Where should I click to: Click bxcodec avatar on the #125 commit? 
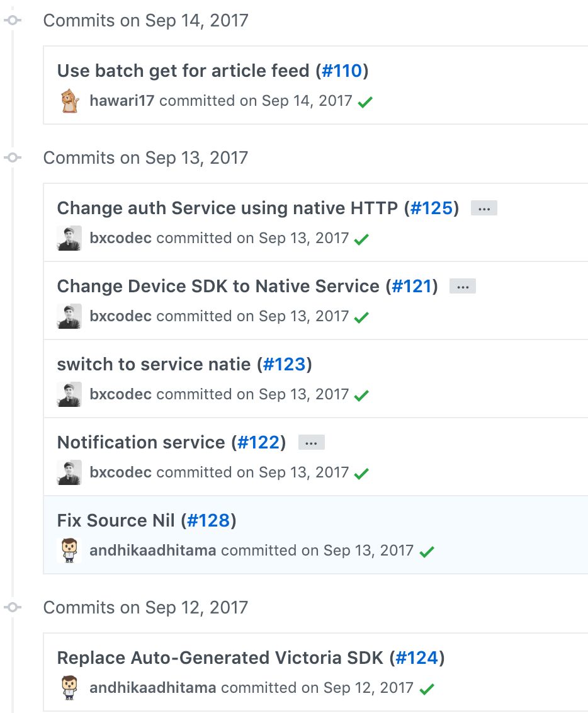click(69, 238)
